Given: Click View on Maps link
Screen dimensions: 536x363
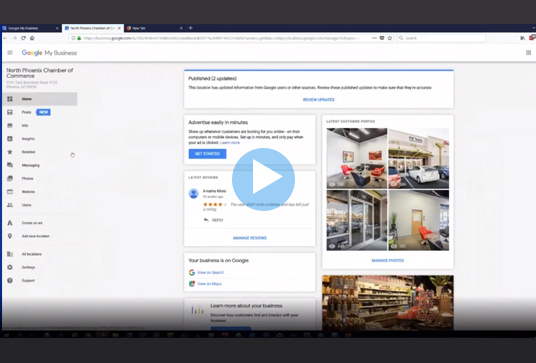Looking at the screenshot, I should (x=209, y=284).
